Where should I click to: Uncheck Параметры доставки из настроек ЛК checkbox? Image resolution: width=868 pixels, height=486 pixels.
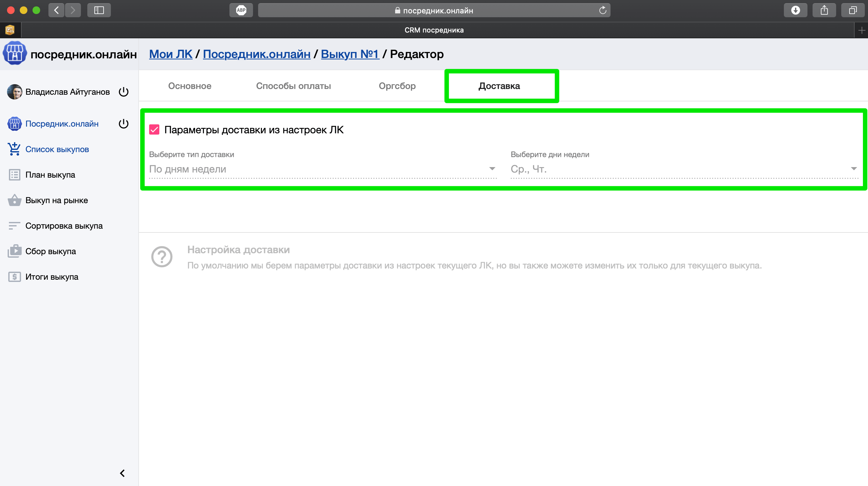pyautogui.click(x=154, y=130)
